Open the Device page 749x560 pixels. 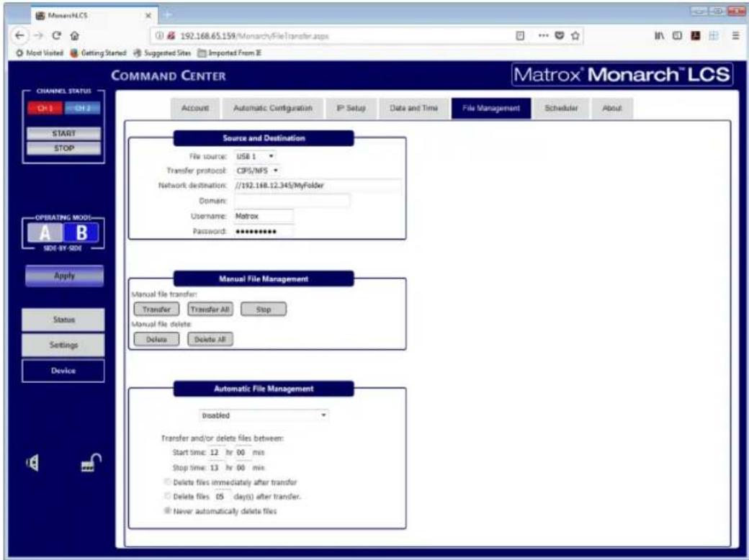click(x=63, y=371)
